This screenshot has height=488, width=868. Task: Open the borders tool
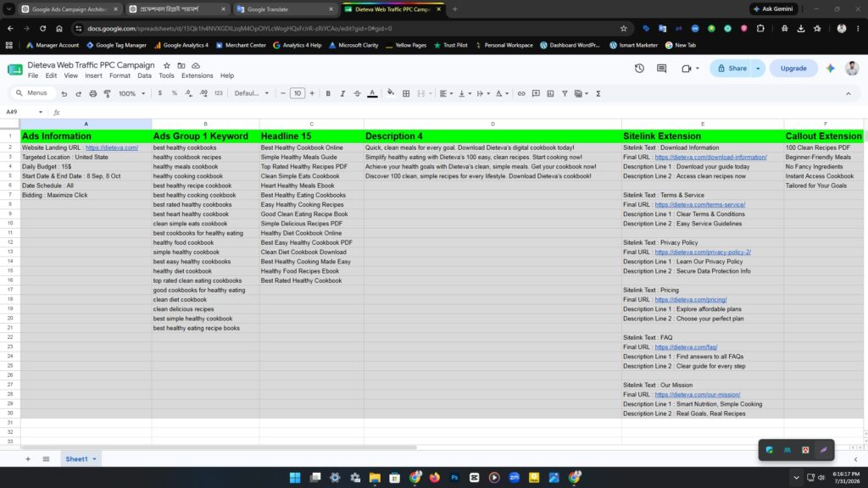pos(406,93)
